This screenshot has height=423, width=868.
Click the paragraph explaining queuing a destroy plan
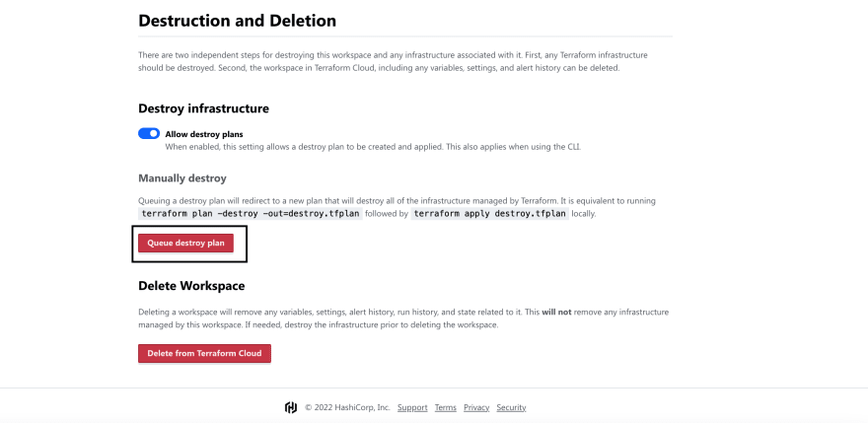tap(397, 207)
